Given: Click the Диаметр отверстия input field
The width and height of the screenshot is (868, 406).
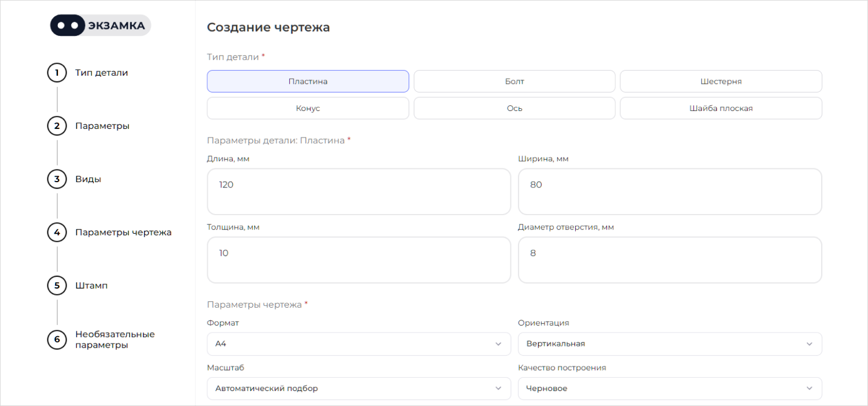Looking at the screenshot, I should click(x=670, y=260).
